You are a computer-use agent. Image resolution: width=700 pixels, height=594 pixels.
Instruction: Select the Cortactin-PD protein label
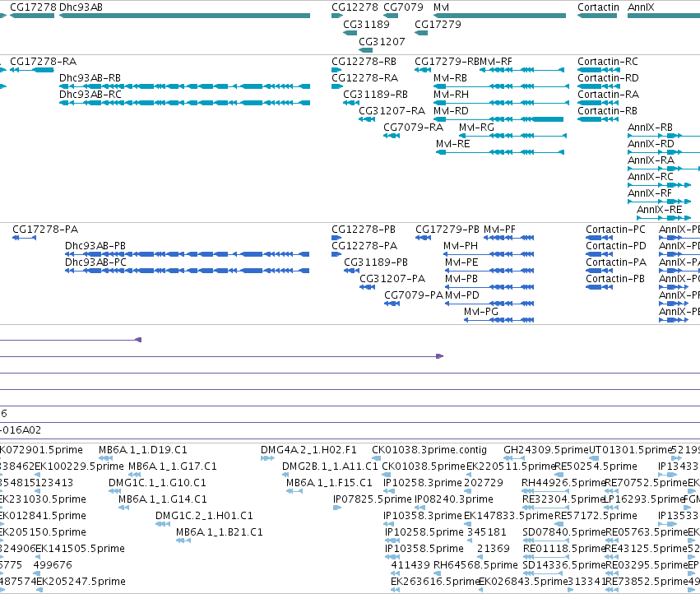pyautogui.click(x=615, y=246)
